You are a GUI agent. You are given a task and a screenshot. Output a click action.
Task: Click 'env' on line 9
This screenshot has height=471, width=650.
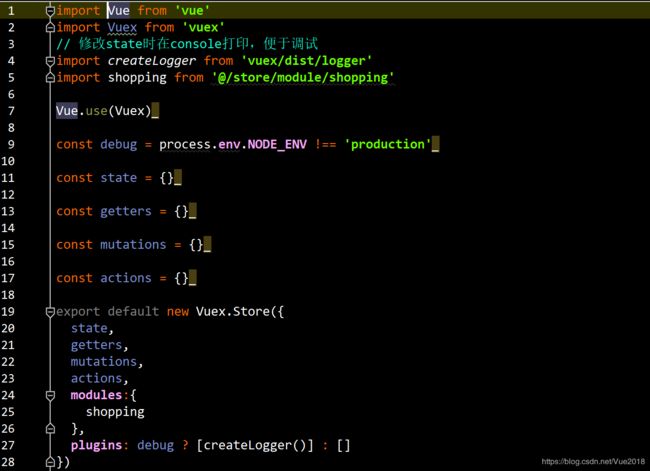[x=229, y=144]
